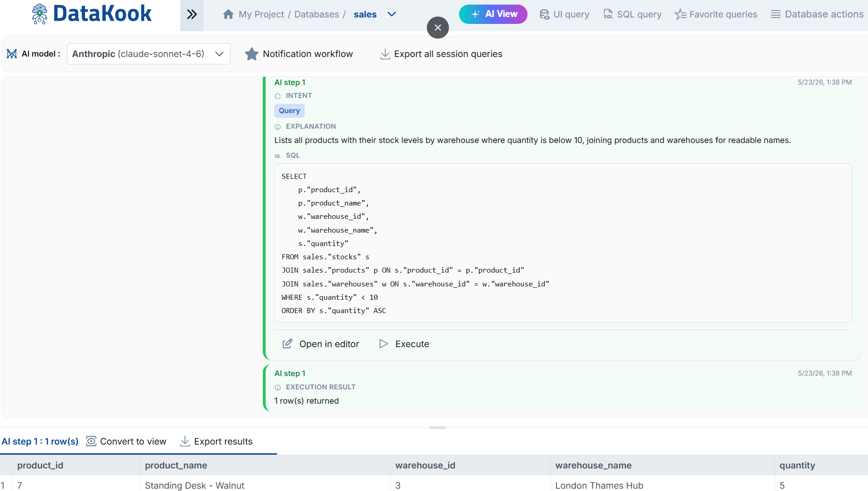Open Databases breadcrumb link
The width and height of the screenshot is (868, 491).
click(x=317, y=14)
